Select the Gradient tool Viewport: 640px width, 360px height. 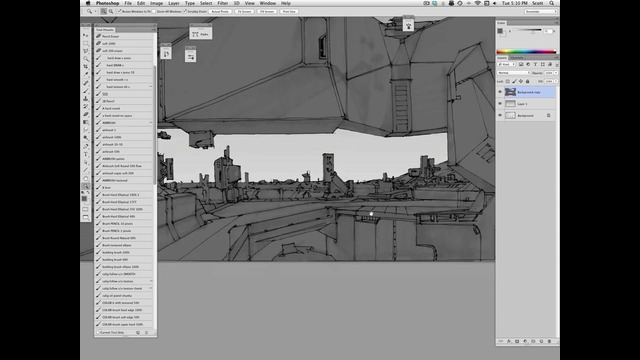pos(86,122)
